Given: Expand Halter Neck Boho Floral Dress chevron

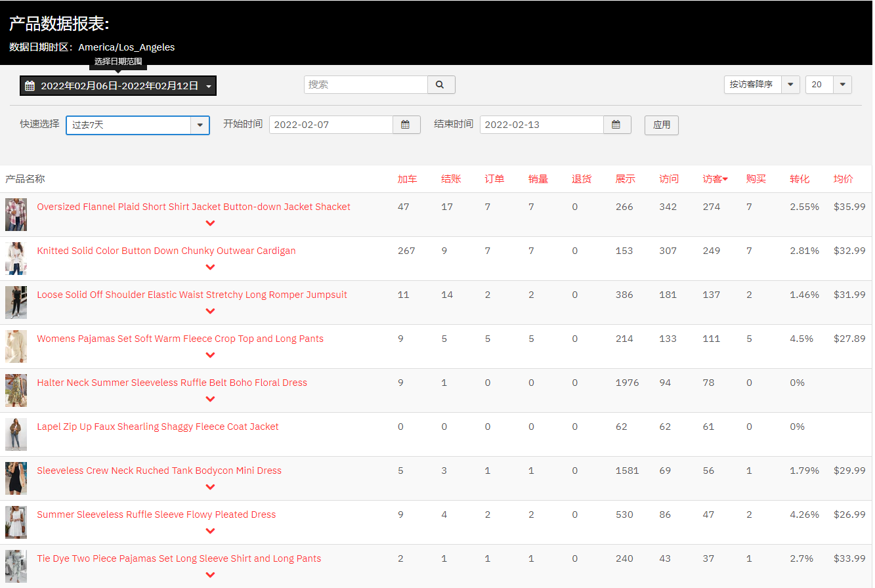Looking at the screenshot, I should [210, 399].
